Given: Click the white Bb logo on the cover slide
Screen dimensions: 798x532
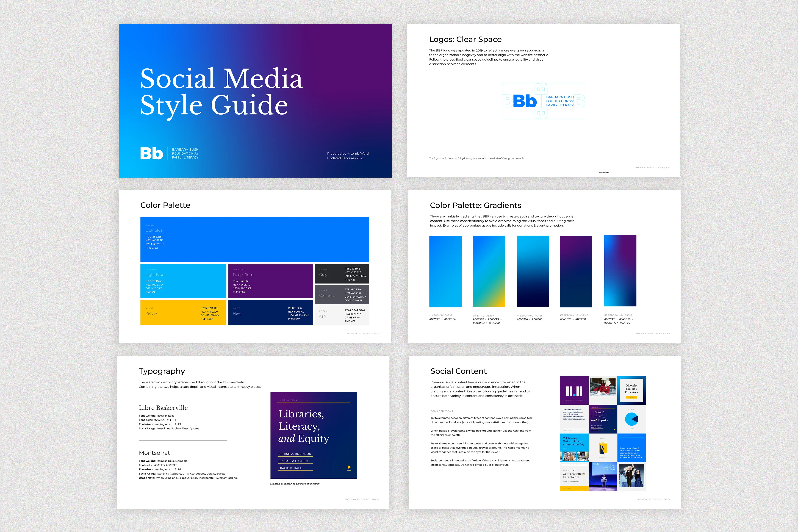Looking at the screenshot, I should 152,153.
